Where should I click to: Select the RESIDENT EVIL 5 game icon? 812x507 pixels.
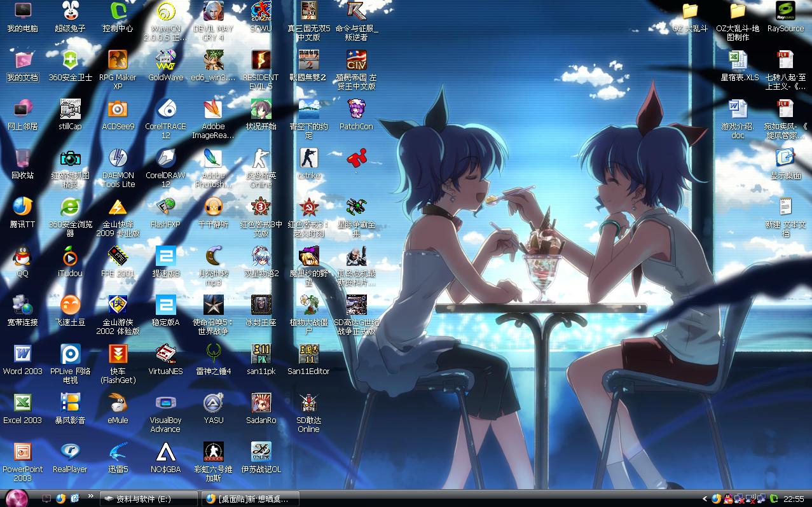click(x=261, y=69)
